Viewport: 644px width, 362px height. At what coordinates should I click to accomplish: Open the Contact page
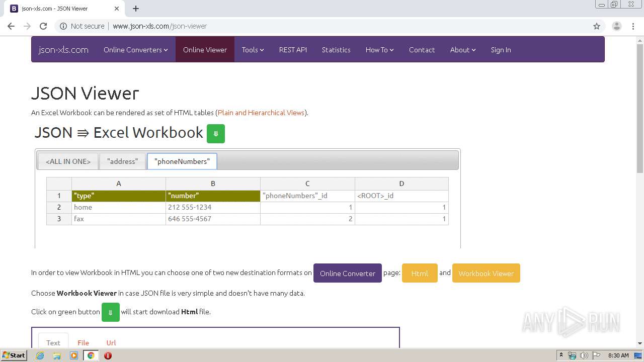click(422, 50)
